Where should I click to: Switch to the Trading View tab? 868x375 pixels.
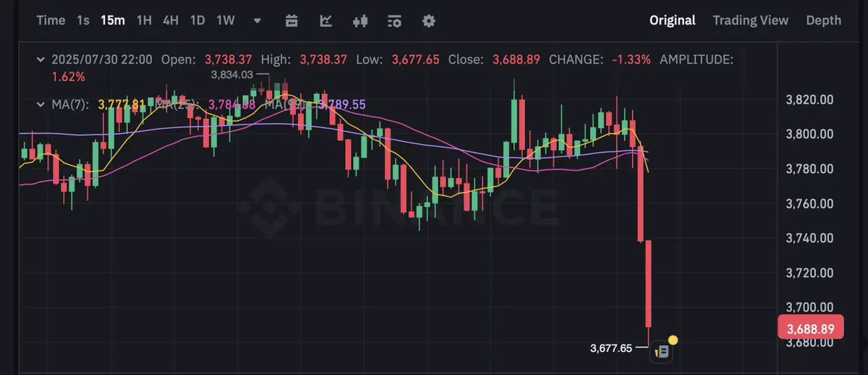click(x=750, y=20)
